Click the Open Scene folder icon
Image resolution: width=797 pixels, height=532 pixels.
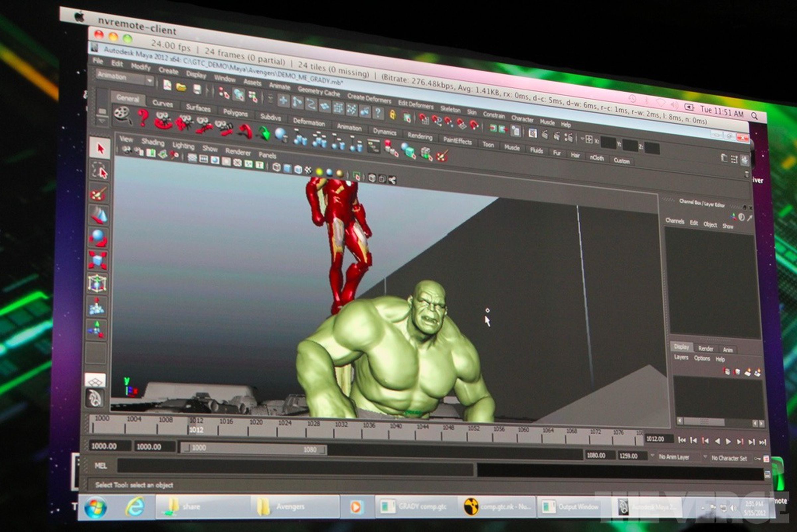tap(182, 88)
